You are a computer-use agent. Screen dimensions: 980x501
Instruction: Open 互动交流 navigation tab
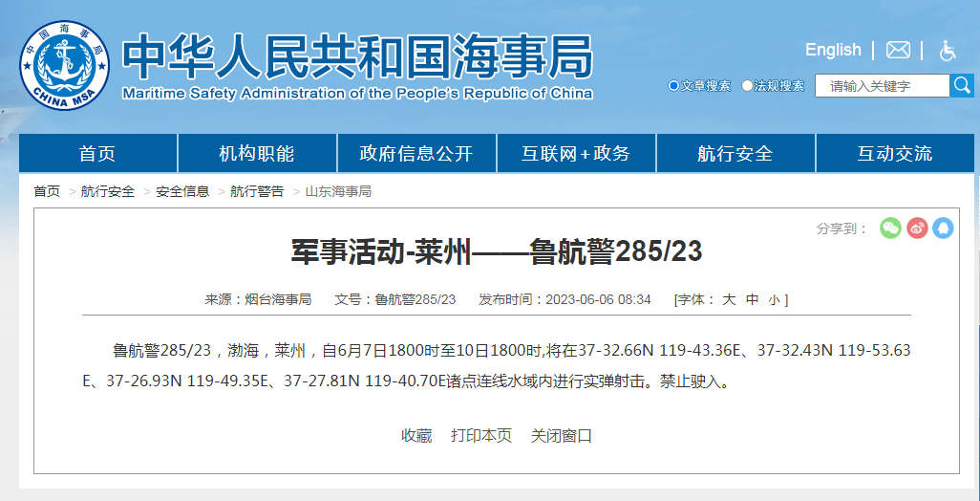point(895,153)
